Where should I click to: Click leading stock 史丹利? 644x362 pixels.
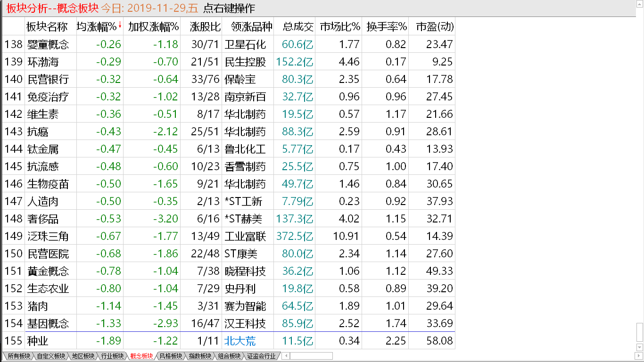coord(240,288)
